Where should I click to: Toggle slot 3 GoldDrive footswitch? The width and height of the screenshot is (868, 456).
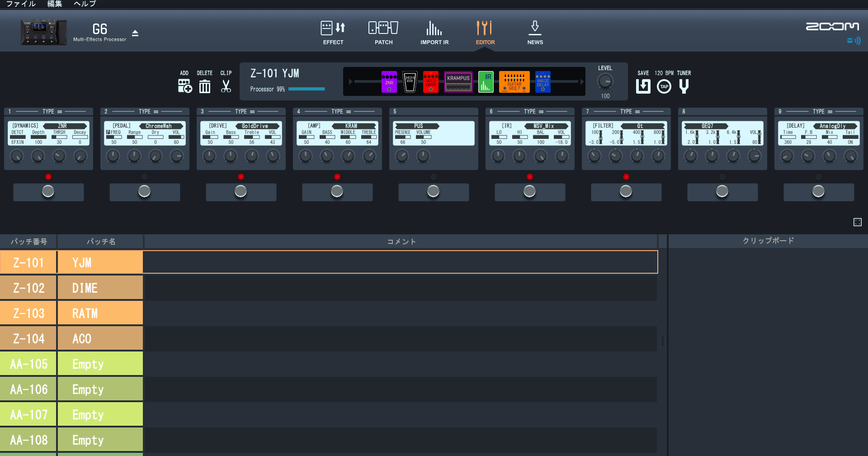click(241, 192)
